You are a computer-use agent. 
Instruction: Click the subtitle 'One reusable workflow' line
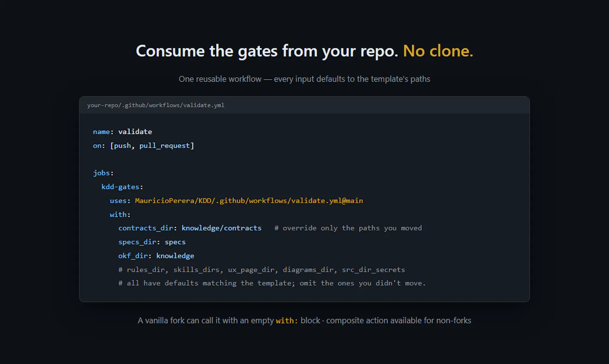pyautogui.click(x=304, y=79)
